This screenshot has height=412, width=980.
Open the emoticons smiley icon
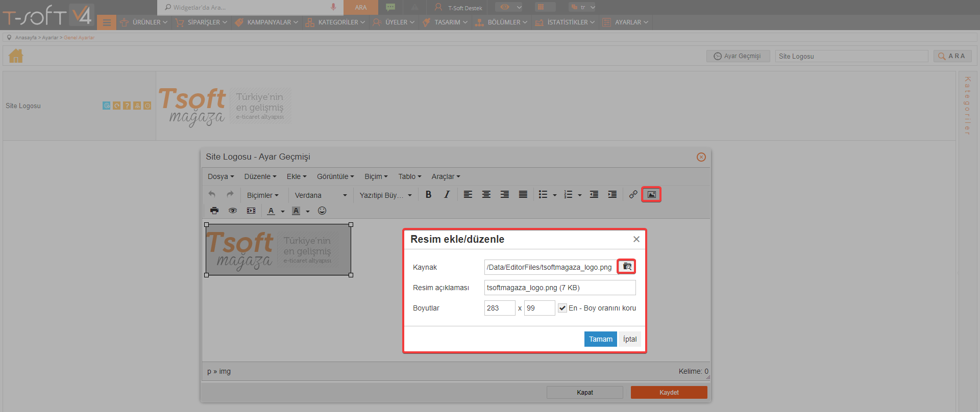[322, 211]
